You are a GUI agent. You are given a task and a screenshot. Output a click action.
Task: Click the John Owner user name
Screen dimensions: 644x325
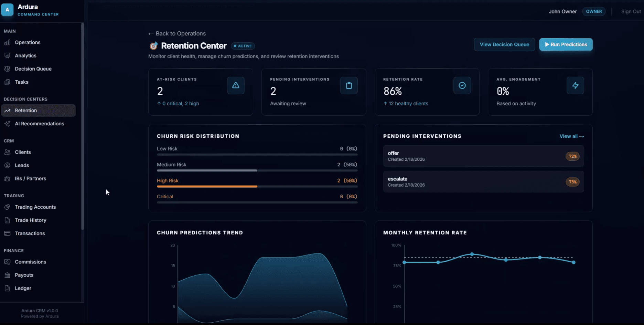(x=562, y=11)
